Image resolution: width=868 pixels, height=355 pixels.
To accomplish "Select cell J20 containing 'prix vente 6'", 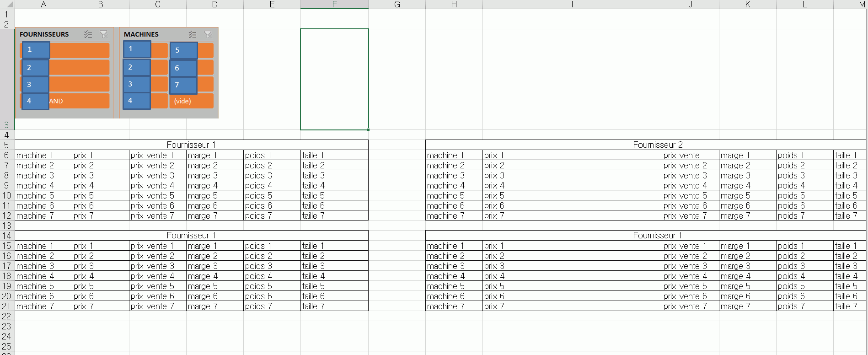I will pos(691,296).
